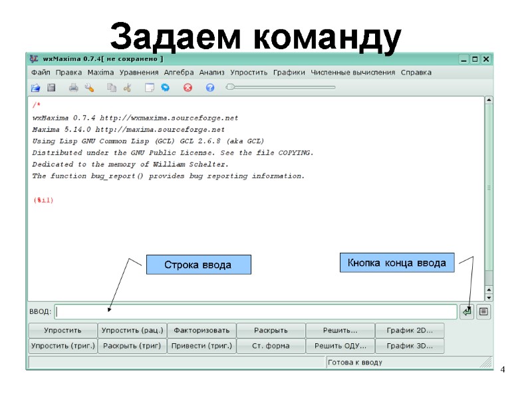The width and height of the screenshot is (532, 399).
Task: Click the Cut scissors icon
Action: [x=128, y=88]
